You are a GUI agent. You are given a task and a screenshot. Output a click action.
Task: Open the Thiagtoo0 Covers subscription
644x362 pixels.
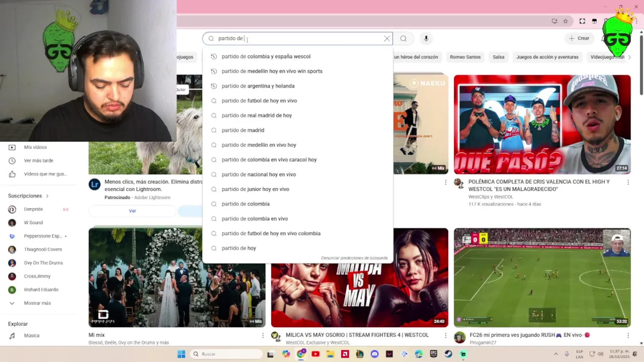pos(43,249)
